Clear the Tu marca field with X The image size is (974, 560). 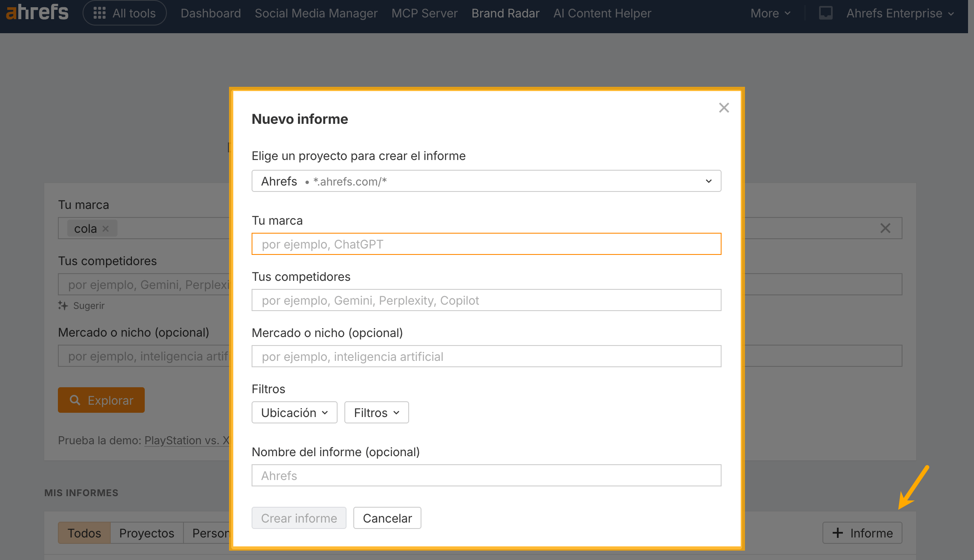tap(885, 229)
